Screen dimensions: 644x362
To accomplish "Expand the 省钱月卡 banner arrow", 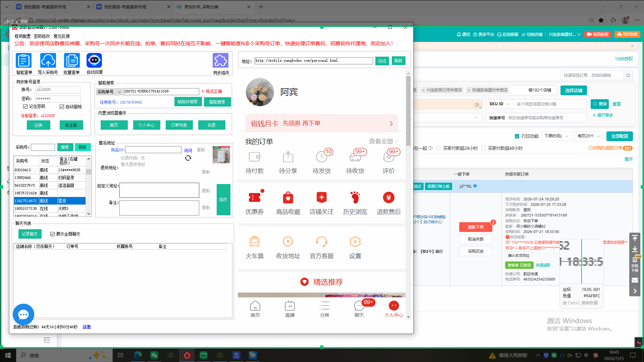I will coord(391,124).
